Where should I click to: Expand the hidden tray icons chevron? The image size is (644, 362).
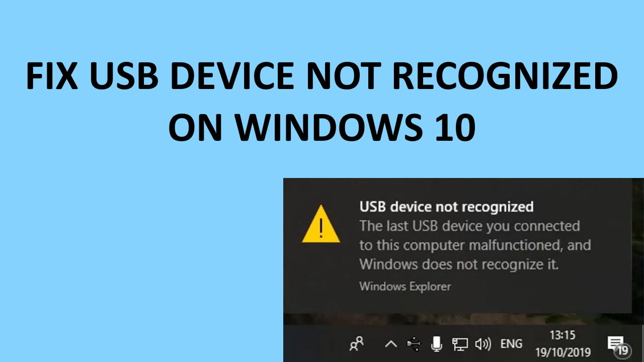(x=390, y=344)
